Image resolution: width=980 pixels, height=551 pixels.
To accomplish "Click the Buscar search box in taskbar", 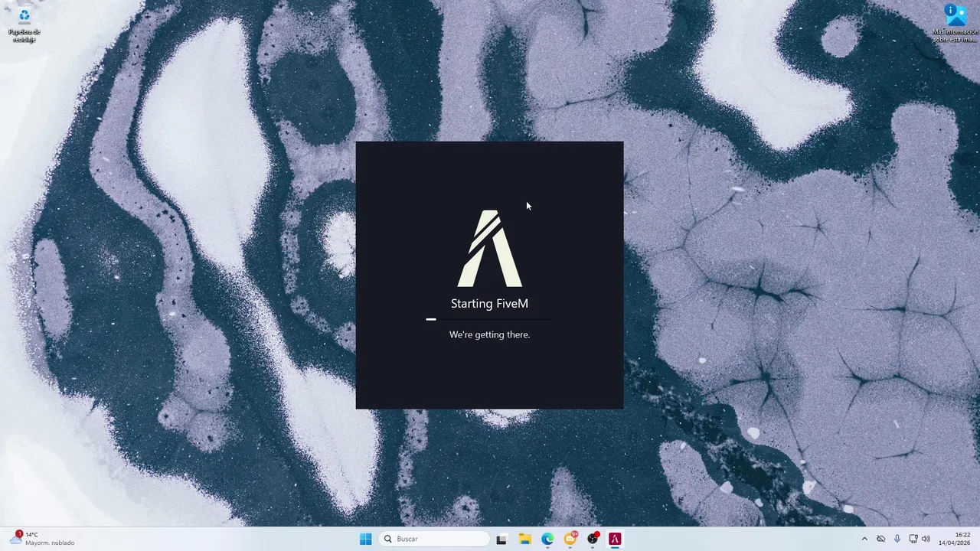I will [x=434, y=539].
